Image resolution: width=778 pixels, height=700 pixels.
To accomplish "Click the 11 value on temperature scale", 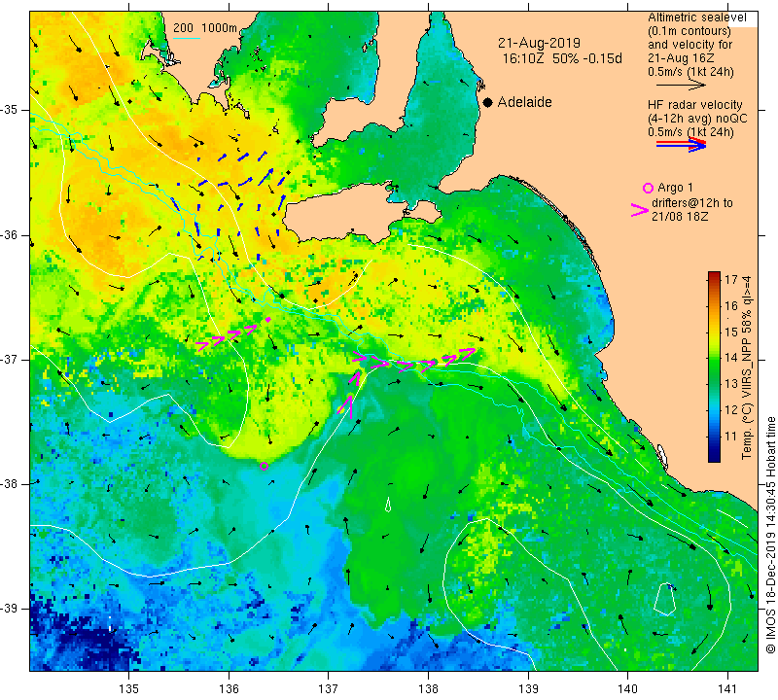I will (731, 437).
